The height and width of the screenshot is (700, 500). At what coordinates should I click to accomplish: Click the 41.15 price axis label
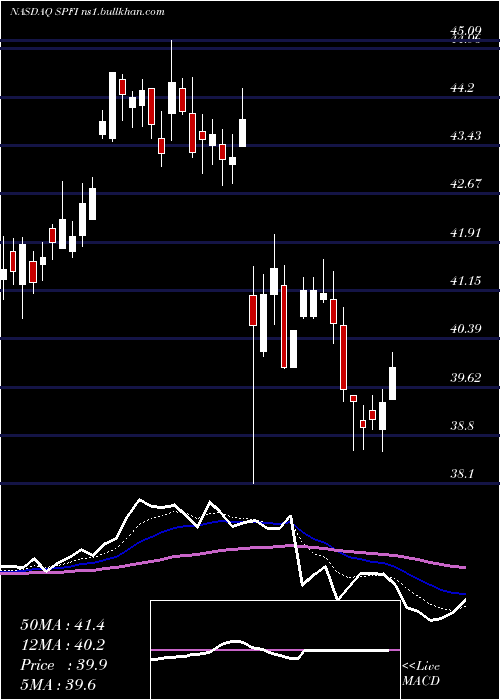466,280
